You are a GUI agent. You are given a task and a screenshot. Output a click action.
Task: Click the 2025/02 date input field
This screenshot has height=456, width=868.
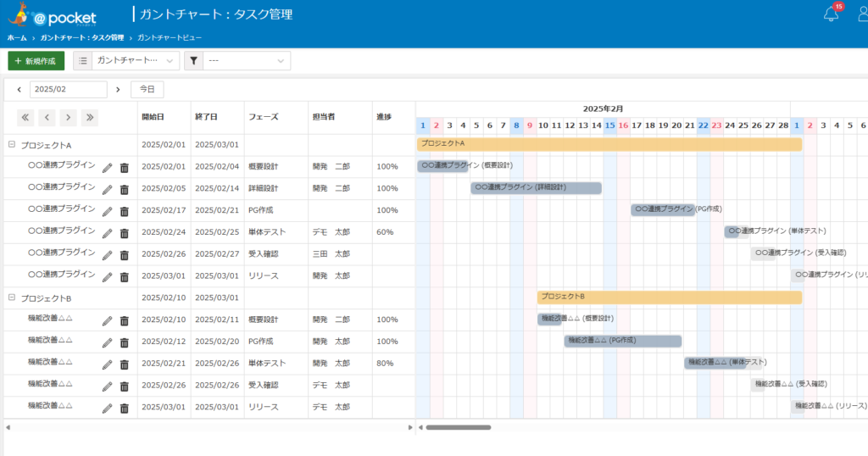[68, 89]
